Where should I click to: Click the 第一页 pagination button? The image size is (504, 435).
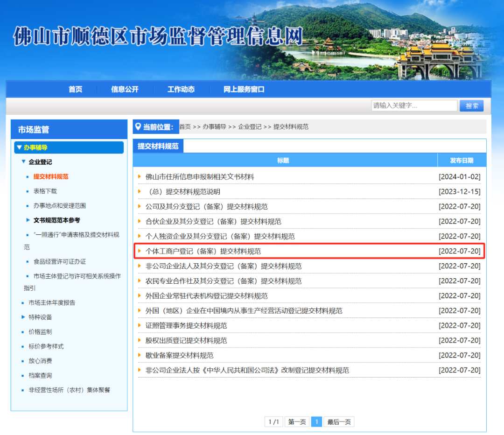tap(297, 421)
